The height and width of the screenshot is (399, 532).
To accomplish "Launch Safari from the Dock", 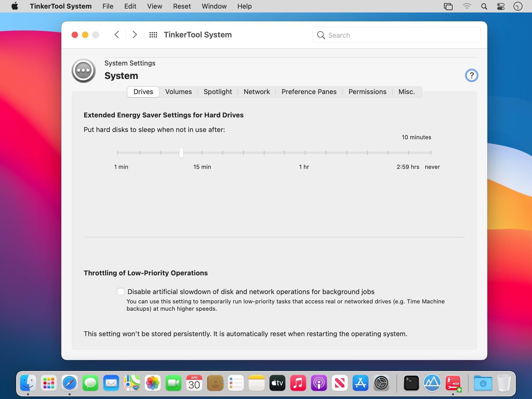I will click(70, 383).
